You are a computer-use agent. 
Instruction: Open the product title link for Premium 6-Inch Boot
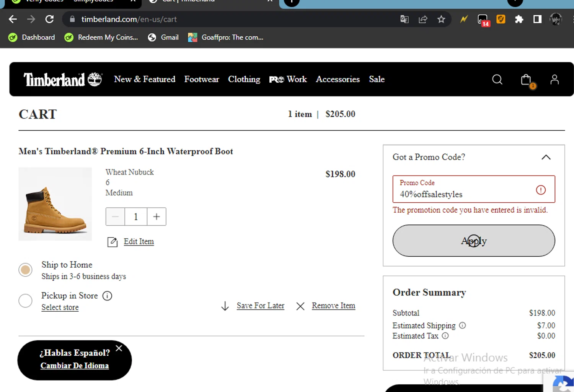pos(126,151)
